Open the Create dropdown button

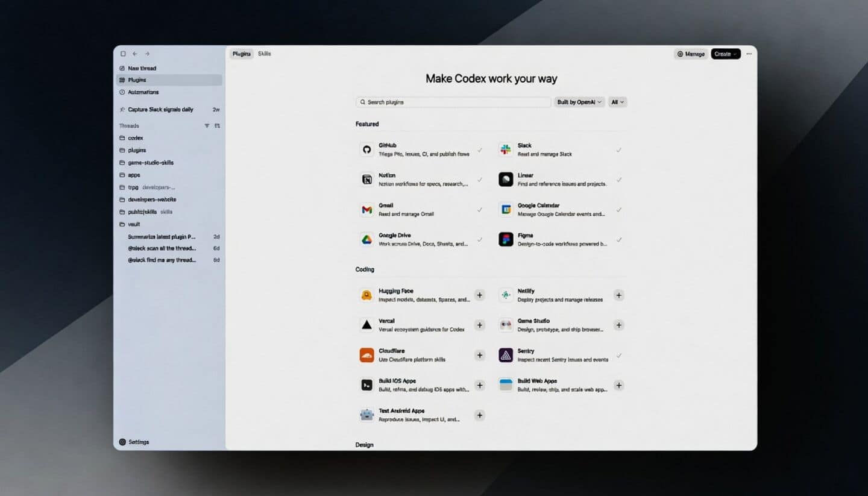(726, 54)
